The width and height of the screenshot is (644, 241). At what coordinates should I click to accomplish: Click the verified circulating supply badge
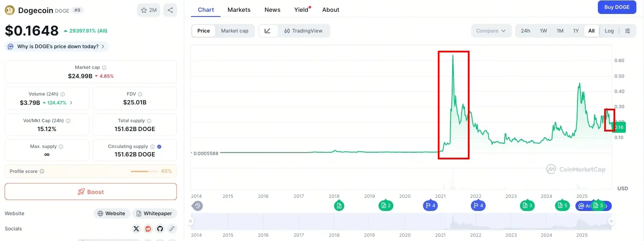(x=159, y=147)
